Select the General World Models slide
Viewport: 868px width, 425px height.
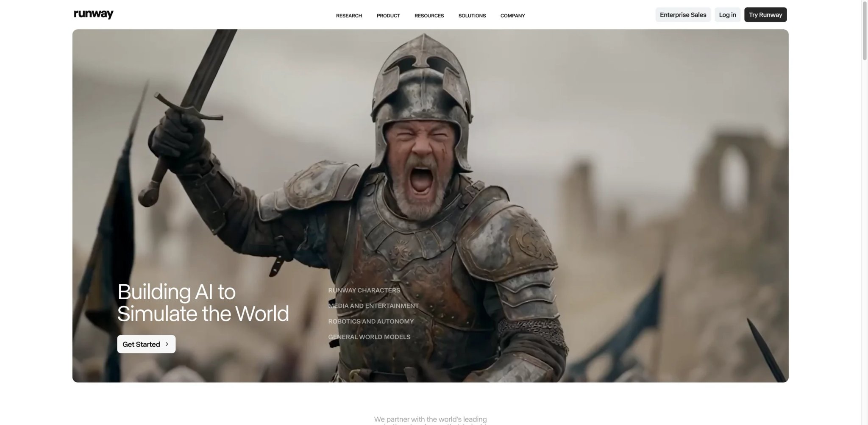click(369, 337)
